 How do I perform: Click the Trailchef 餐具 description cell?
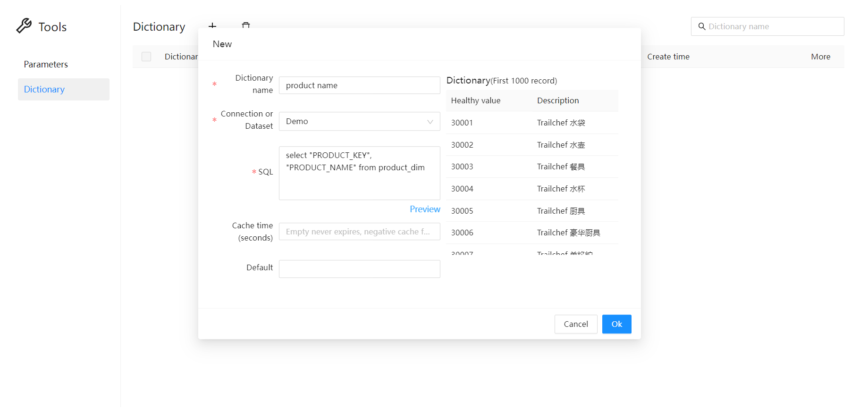(561, 167)
